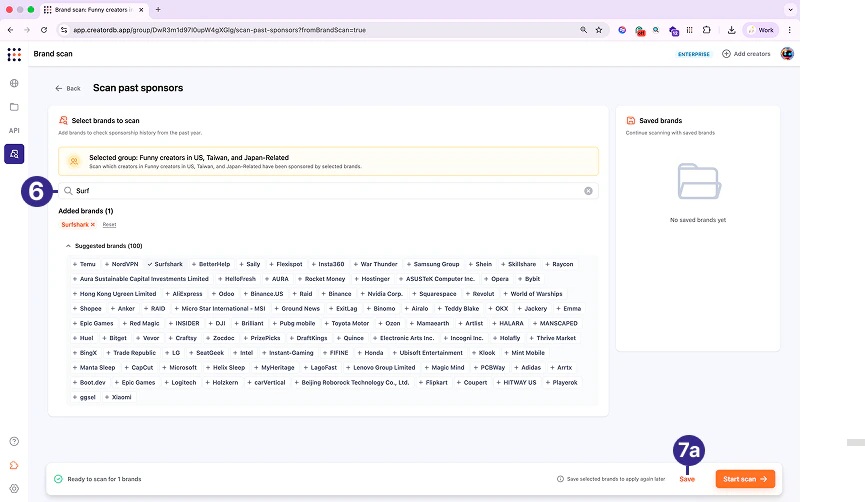Screen dimensions: 865x502
Task: Open the orange chat bubble sidebar icon
Action: [x=14, y=466]
